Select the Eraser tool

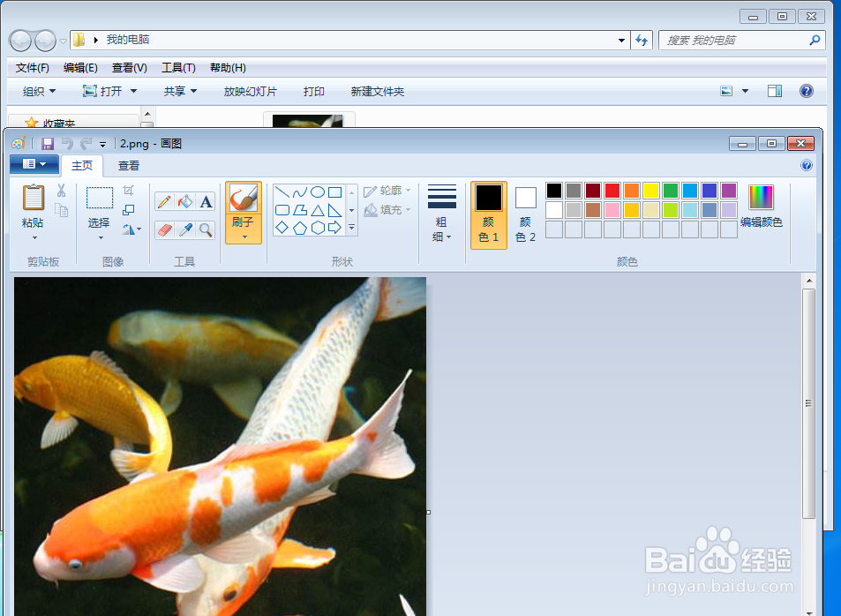click(162, 229)
